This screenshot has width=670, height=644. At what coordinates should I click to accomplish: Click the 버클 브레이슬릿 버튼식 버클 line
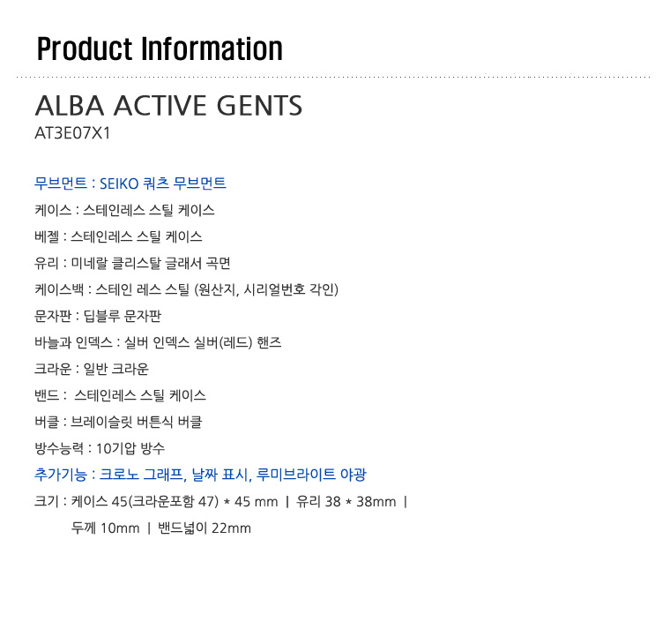point(118,422)
